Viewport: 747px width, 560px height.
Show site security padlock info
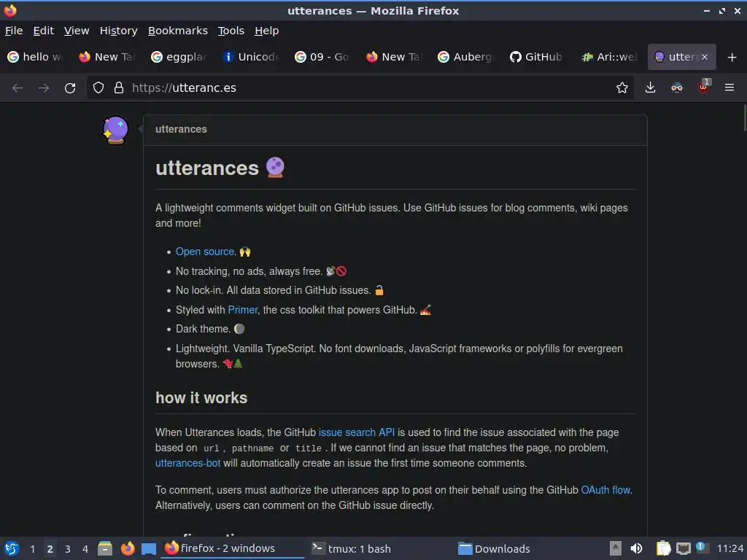coord(119,87)
